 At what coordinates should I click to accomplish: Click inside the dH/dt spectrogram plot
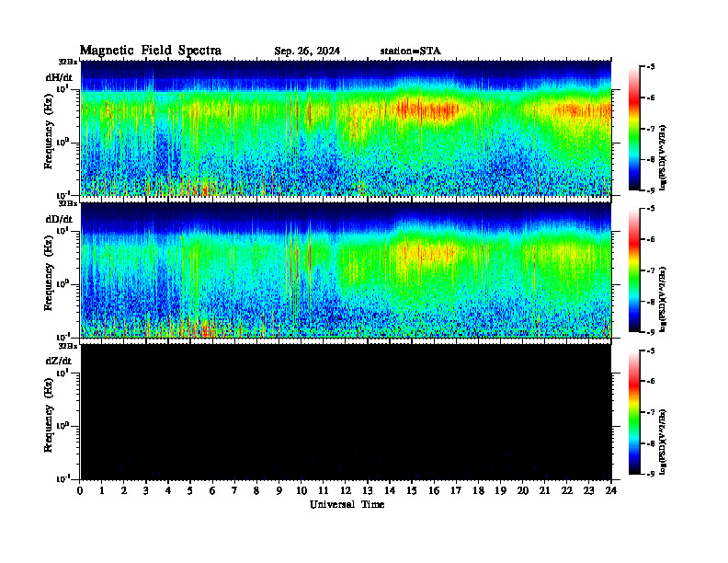[346, 128]
